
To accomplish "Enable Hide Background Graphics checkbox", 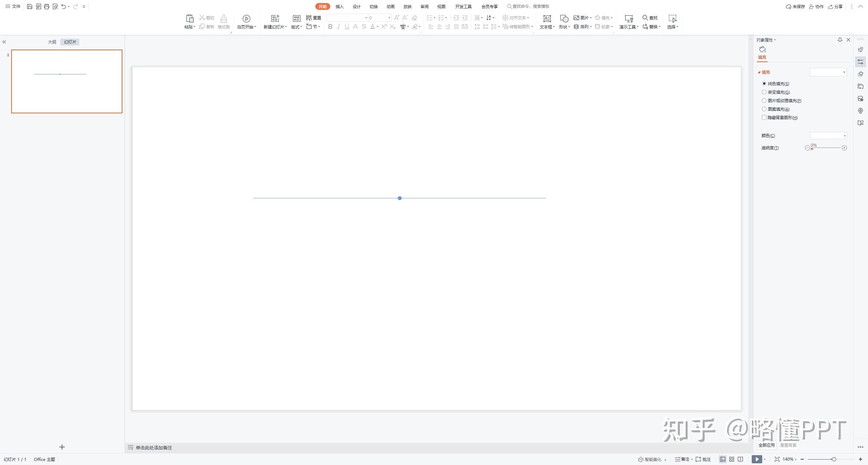I will point(764,117).
